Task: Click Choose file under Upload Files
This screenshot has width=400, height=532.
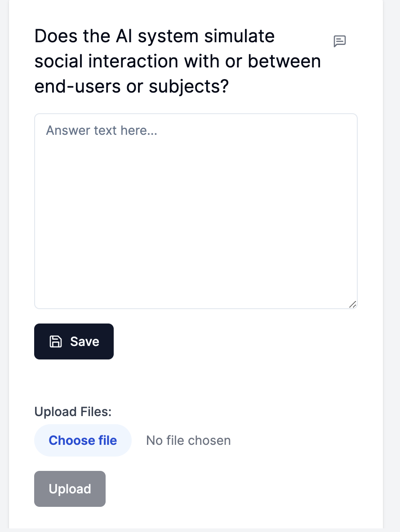Action: pos(83,440)
